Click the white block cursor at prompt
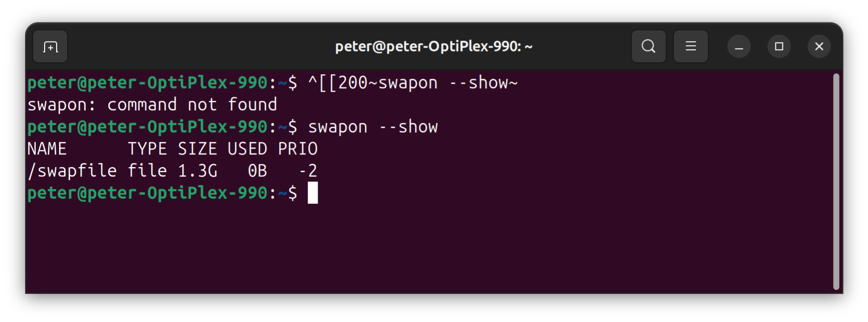The height and width of the screenshot is (322, 868). tap(313, 193)
